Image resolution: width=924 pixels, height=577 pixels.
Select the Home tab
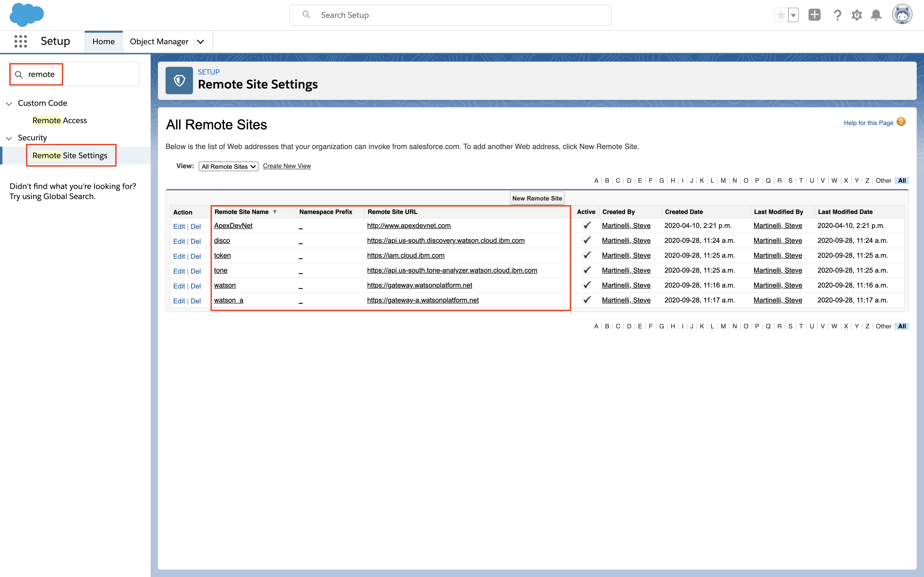[x=103, y=41]
